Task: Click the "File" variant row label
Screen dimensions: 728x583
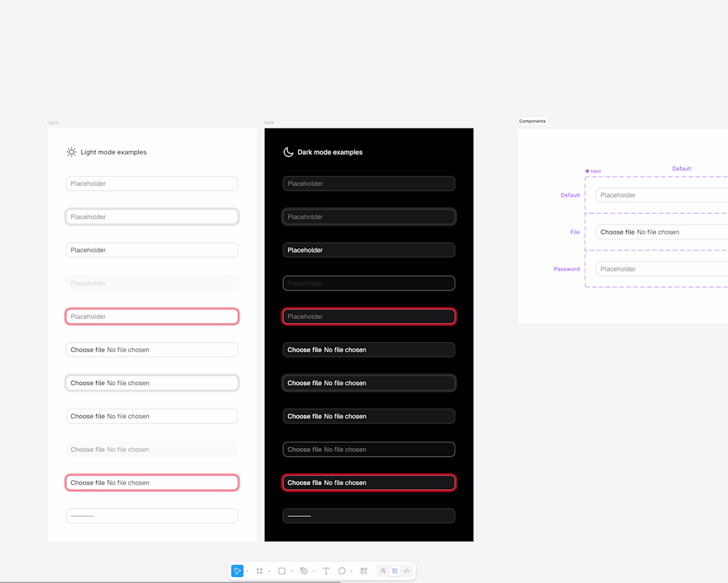Action: coord(574,232)
